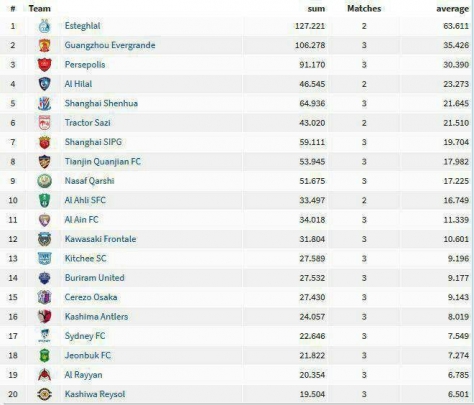
Task: Click the Al Hilal club badge
Action: click(x=44, y=84)
